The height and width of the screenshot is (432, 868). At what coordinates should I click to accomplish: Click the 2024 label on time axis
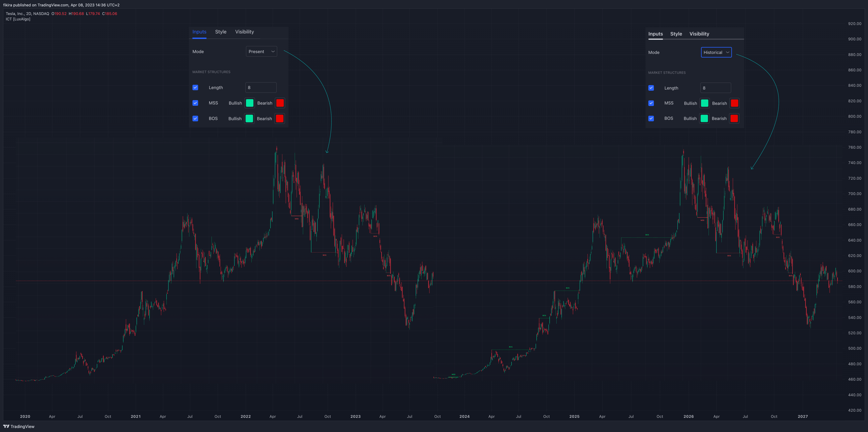click(x=464, y=416)
